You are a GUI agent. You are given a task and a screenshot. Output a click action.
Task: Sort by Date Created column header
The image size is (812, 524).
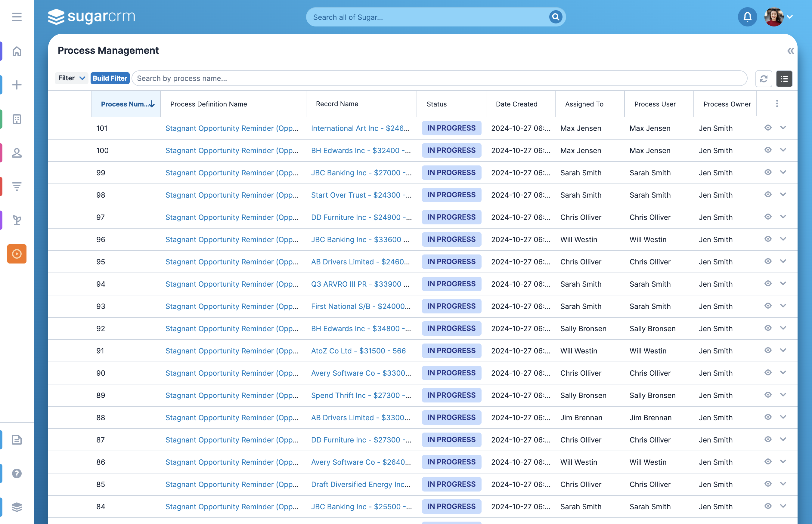click(x=520, y=104)
